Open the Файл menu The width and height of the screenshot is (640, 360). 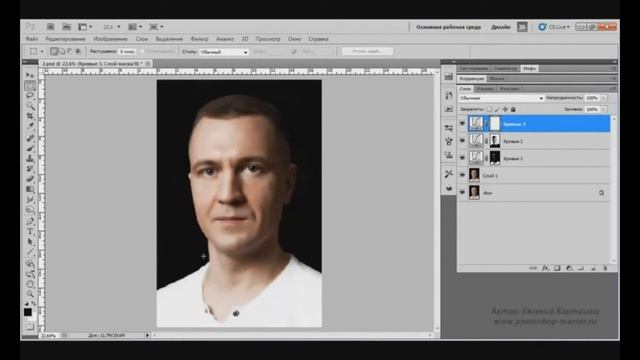click(x=32, y=39)
